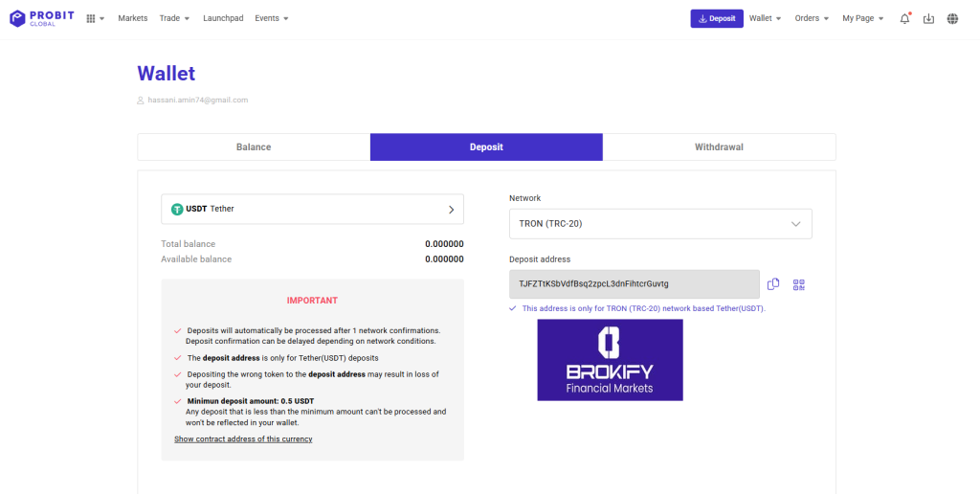Open the apps grid menu icon

[91, 18]
